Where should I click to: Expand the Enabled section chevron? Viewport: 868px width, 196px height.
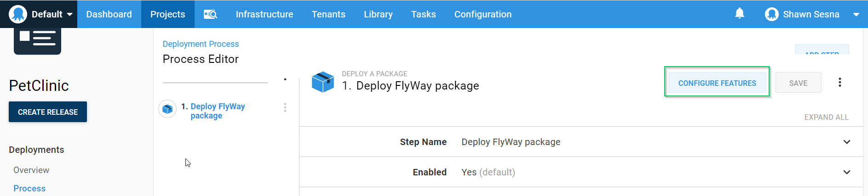[846, 172]
